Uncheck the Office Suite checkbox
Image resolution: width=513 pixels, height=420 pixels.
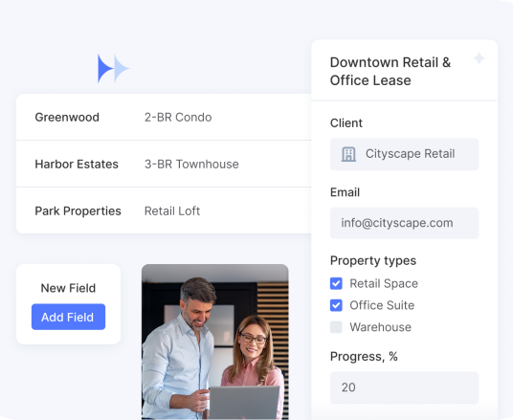point(336,305)
